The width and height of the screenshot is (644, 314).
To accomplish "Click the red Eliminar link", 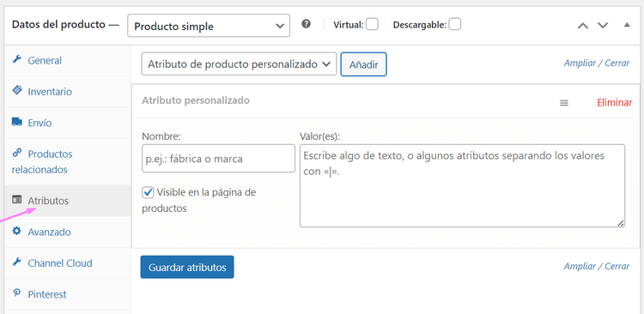I will coord(615,103).
